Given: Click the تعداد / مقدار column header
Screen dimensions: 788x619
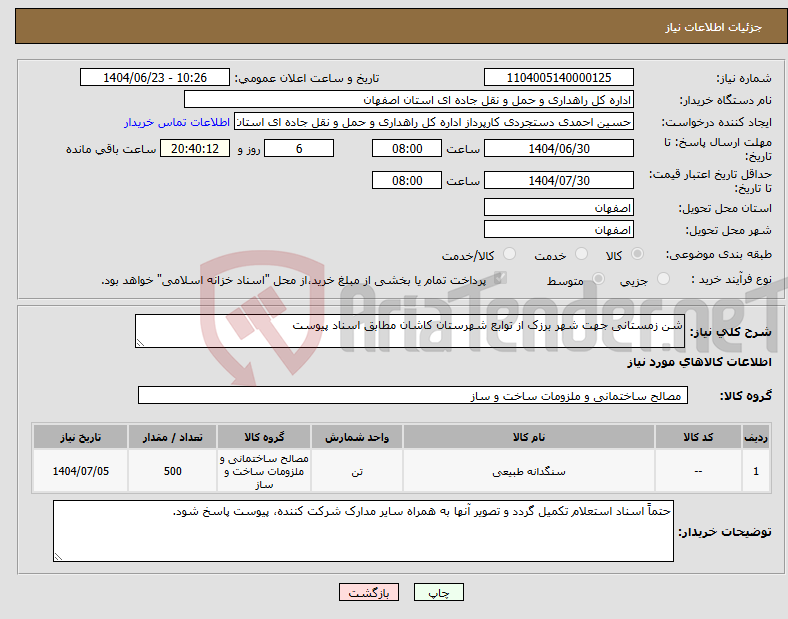Looking at the screenshot, I should pos(172,437).
